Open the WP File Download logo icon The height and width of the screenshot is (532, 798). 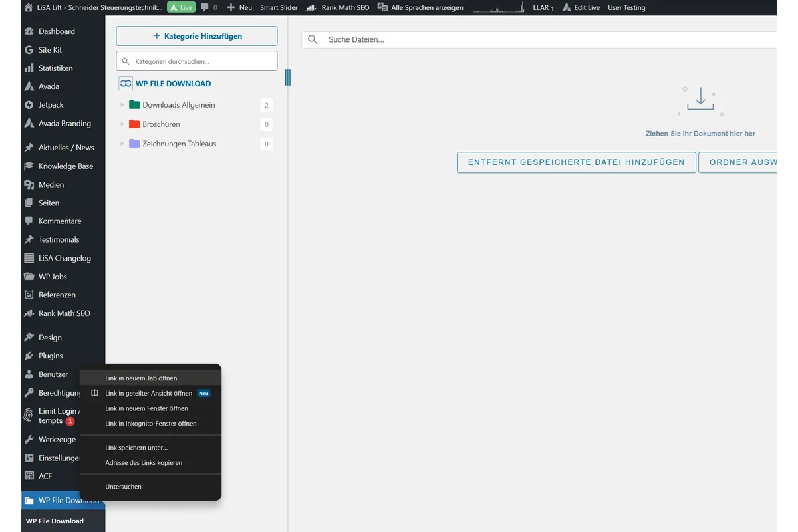(x=126, y=83)
